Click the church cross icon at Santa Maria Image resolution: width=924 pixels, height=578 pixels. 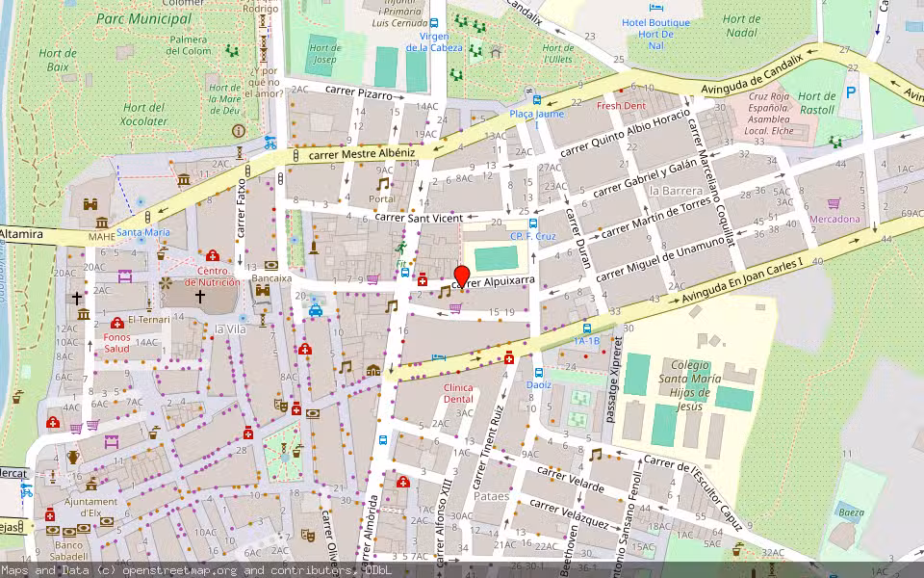coord(200,296)
